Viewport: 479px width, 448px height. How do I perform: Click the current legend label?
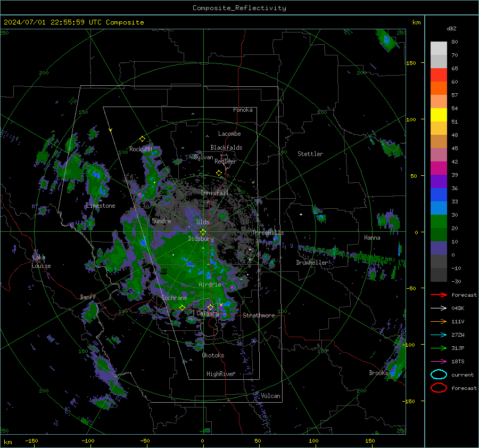click(x=463, y=375)
